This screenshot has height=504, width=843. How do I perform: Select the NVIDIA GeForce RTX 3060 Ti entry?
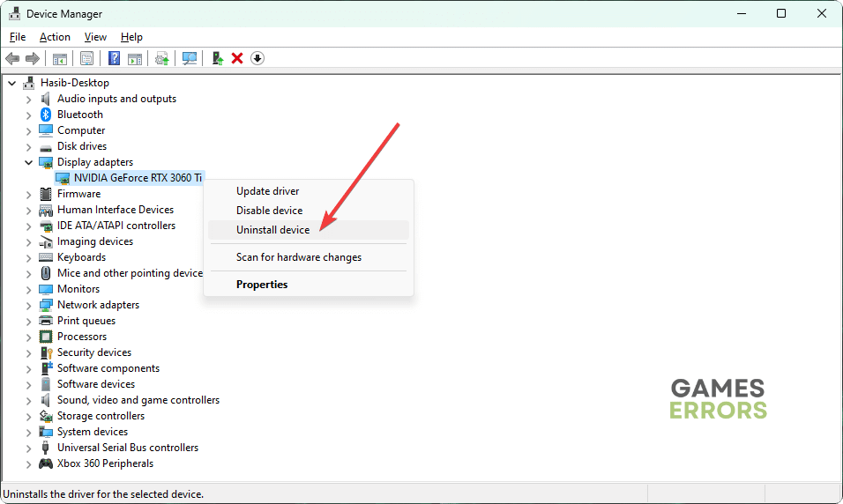138,178
